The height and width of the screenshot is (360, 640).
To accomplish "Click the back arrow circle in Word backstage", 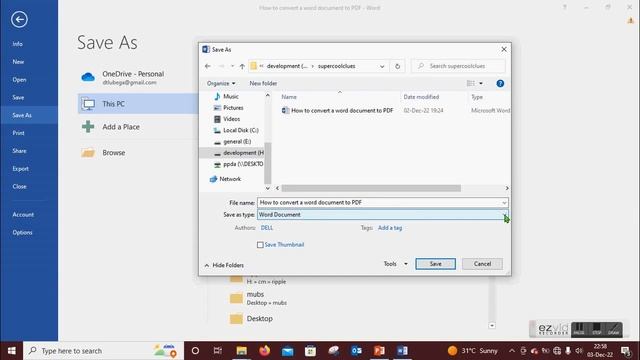I will (x=19, y=19).
